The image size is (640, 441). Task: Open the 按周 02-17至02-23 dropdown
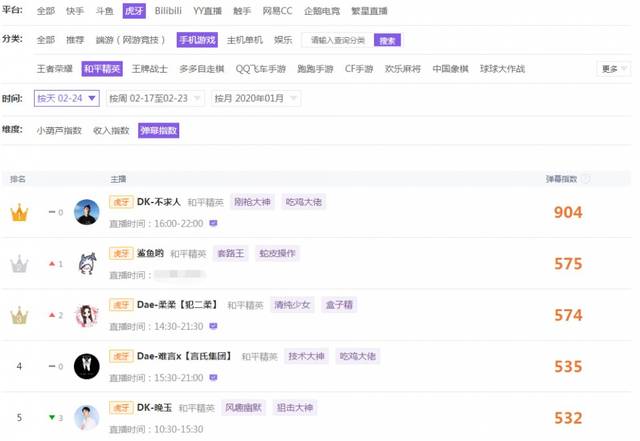click(x=155, y=98)
